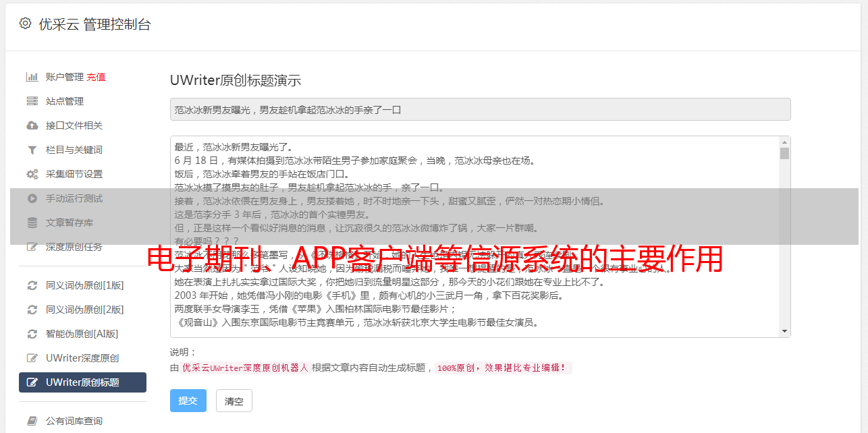Clear the form with the 清空 button
This screenshot has width=868, height=433.
coord(234,401)
